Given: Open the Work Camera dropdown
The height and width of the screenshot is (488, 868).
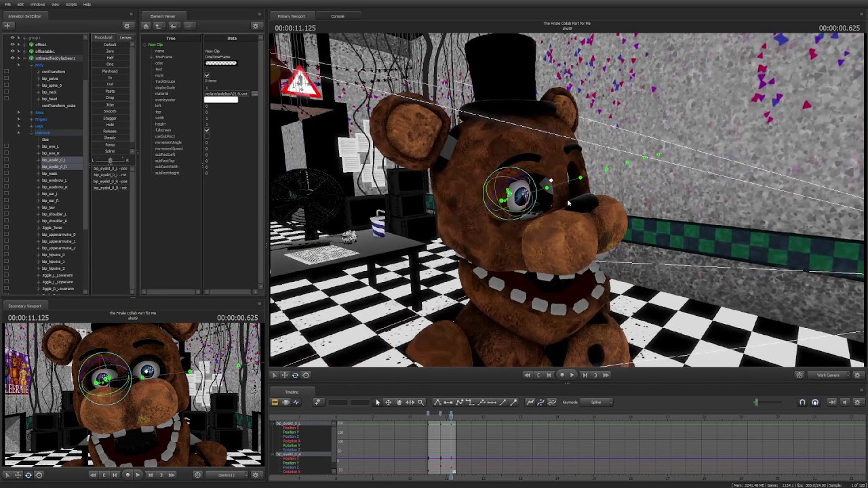Looking at the screenshot, I should point(828,375).
